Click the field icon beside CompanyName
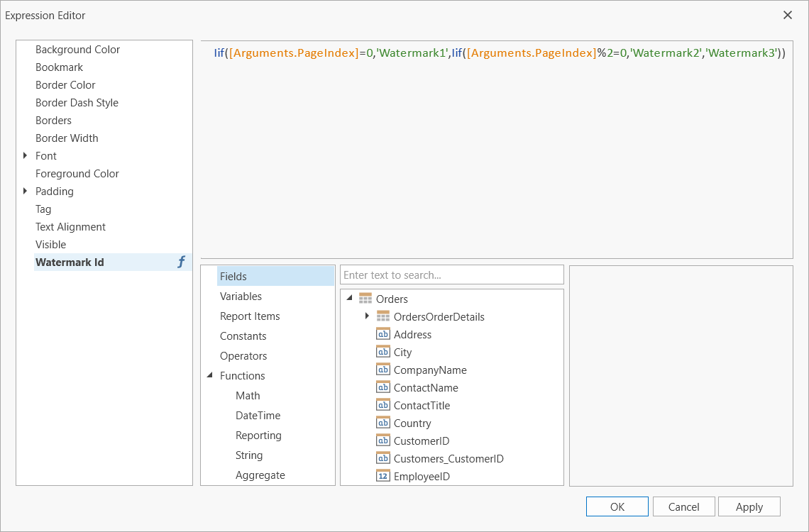Screen dimensions: 809x532 pos(383,370)
